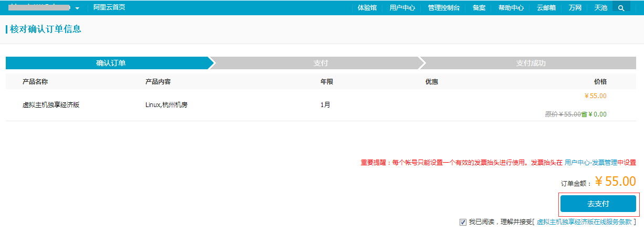
Task: Toggle the service terms agreement checkbox
Action: click(x=463, y=222)
